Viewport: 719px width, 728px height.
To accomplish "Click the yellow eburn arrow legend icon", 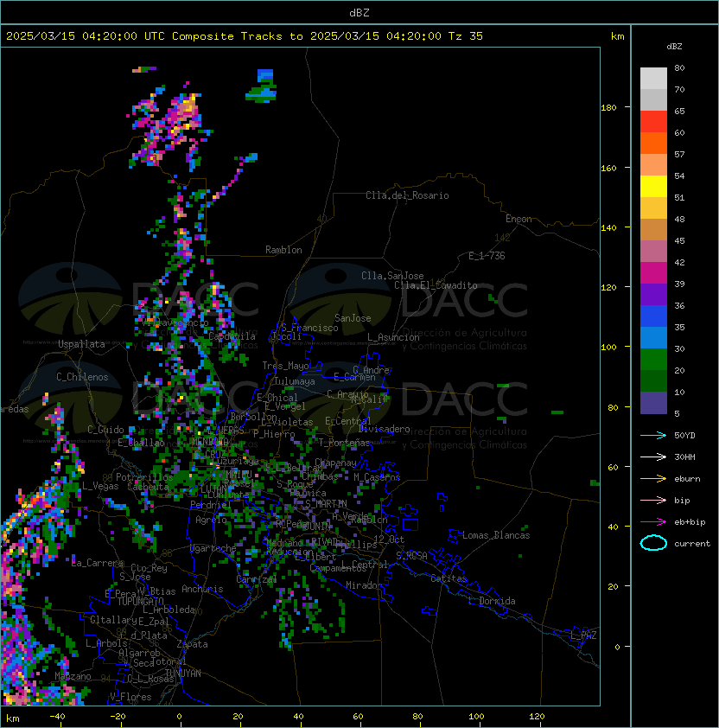I will (x=653, y=479).
